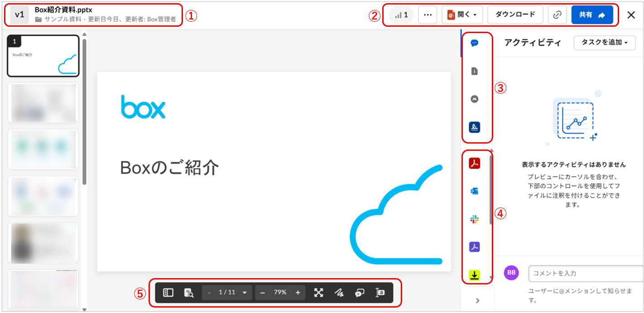
Task: Open the Slack integration icon
Action: (x=474, y=219)
